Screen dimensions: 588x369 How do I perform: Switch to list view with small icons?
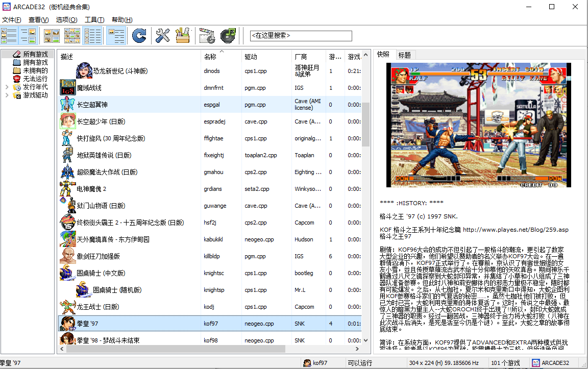click(92, 36)
